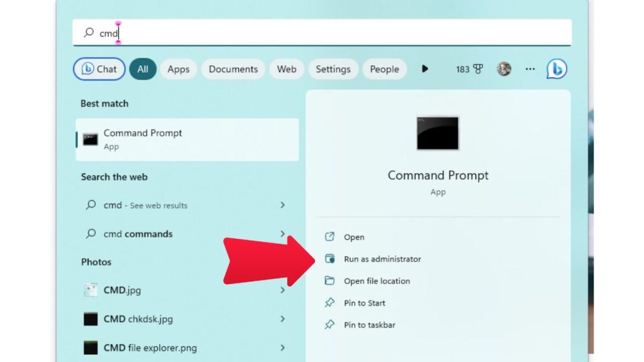
Task: Open the CMD.jpg photo result
Action: click(x=187, y=290)
